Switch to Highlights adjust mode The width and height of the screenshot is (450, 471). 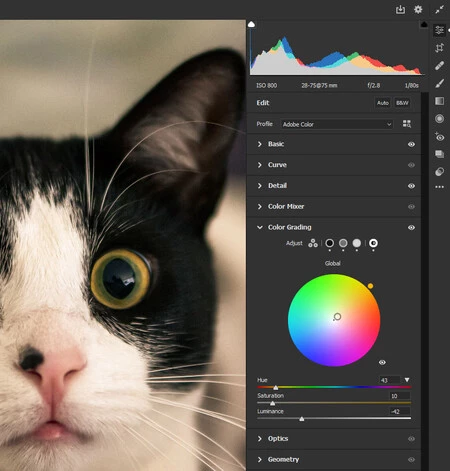point(357,243)
